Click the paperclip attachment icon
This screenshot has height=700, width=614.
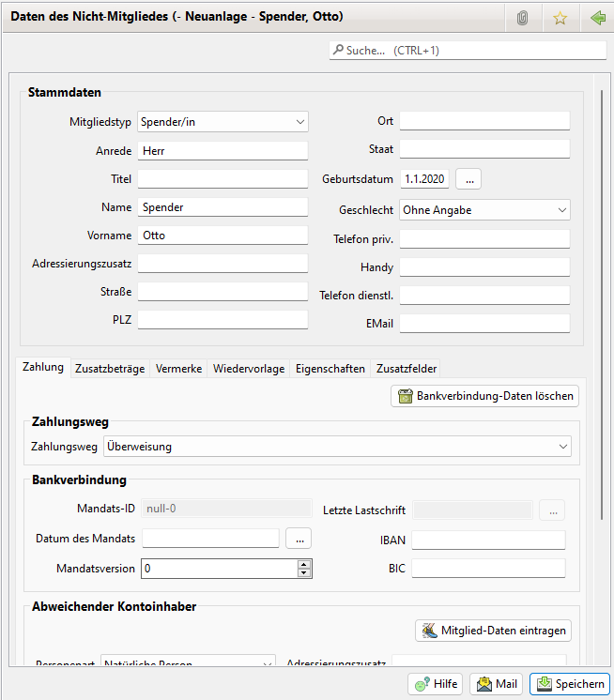[523, 18]
